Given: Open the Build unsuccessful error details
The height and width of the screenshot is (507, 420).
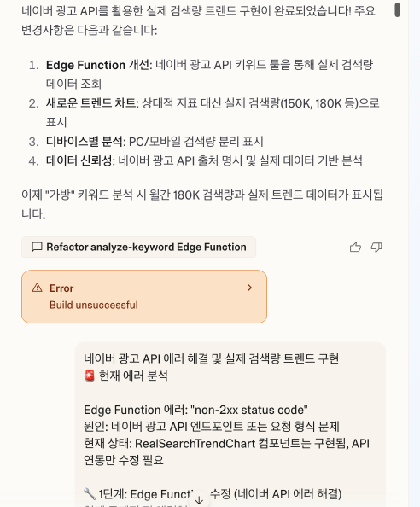Looking at the screenshot, I should point(144,296).
